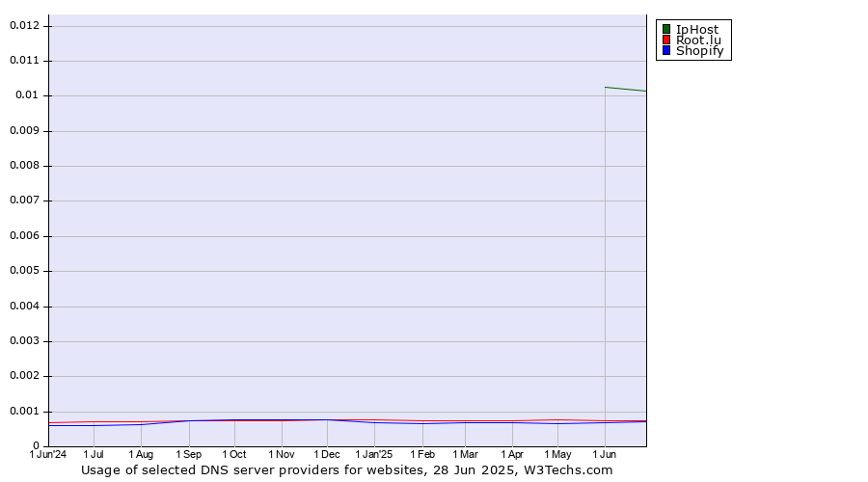Viewport: 868px width, 482px height.
Task: Click the 1 Mar x-axis label
Action: [x=465, y=454]
